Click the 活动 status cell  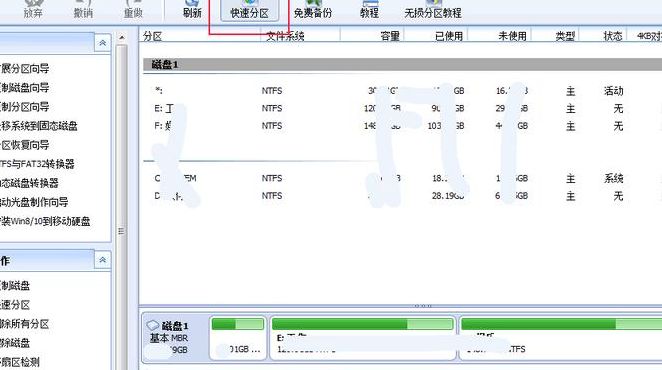coord(613,91)
